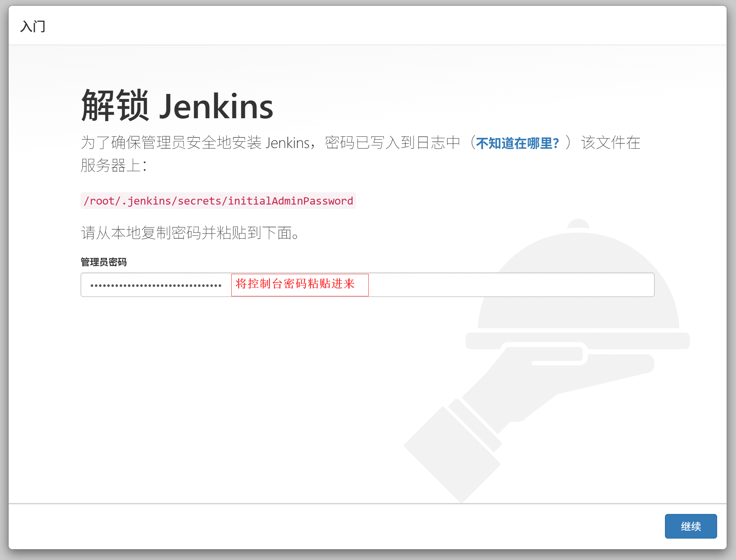736x560 pixels.
Task: Click the 请从本地复制密码并粘贴到下面 instruction text
Action: click(190, 233)
